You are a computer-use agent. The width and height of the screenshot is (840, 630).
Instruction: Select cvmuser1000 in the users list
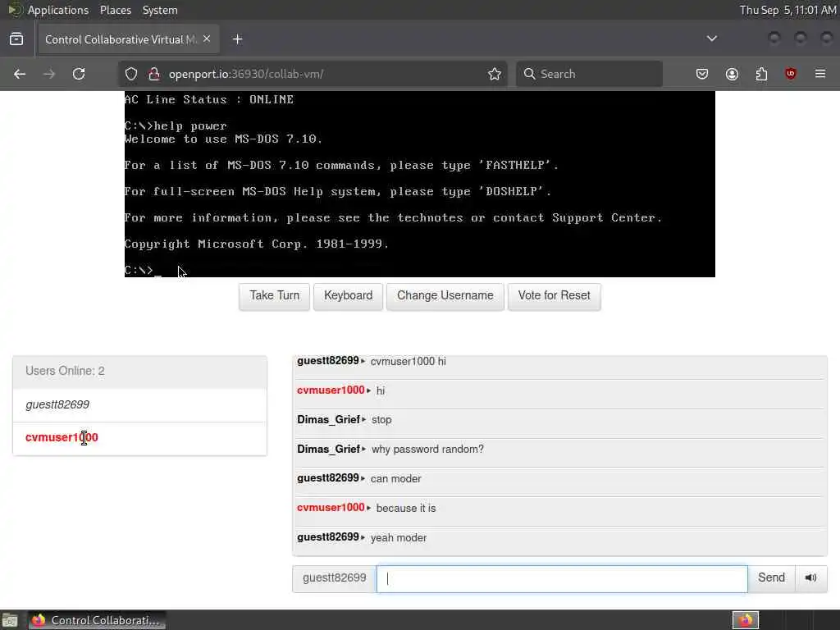[x=139, y=438]
